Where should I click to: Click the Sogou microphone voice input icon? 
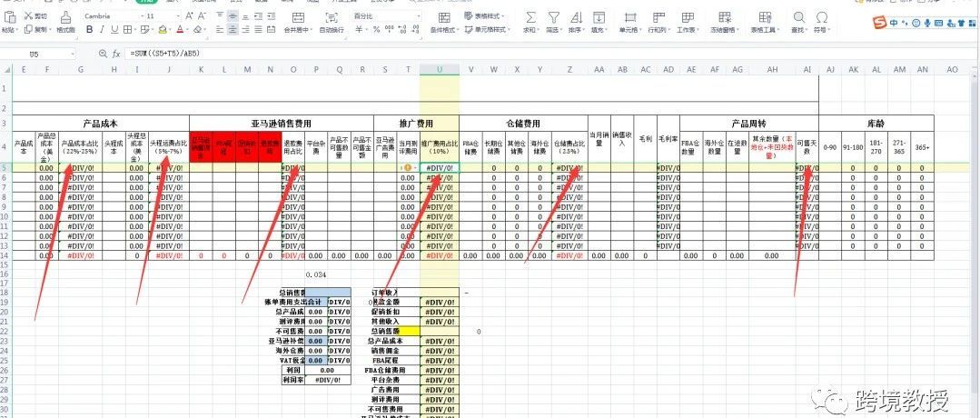click(927, 23)
